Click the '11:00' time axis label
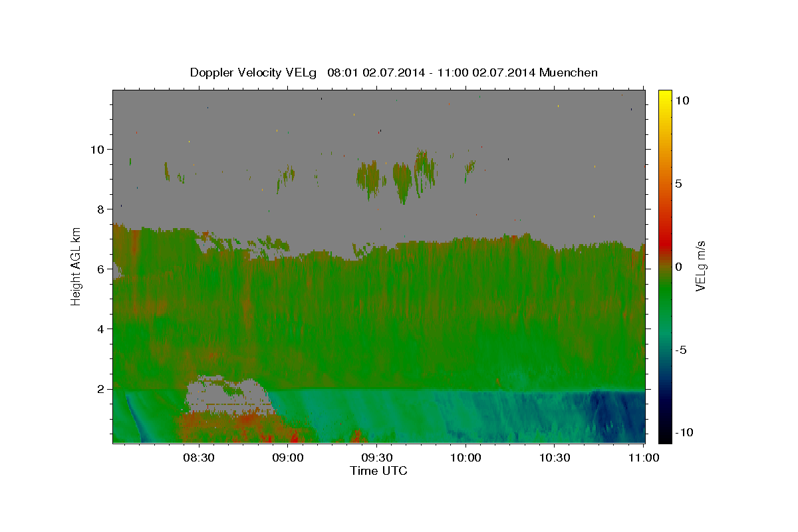This screenshot has height=532, width=798. pos(644,458)
